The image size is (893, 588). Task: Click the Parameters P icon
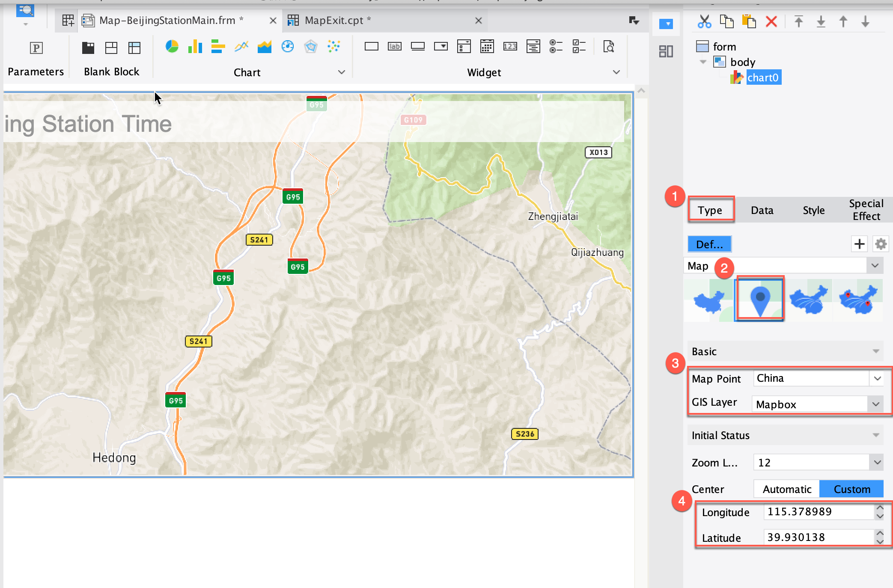tap(36, 48)
